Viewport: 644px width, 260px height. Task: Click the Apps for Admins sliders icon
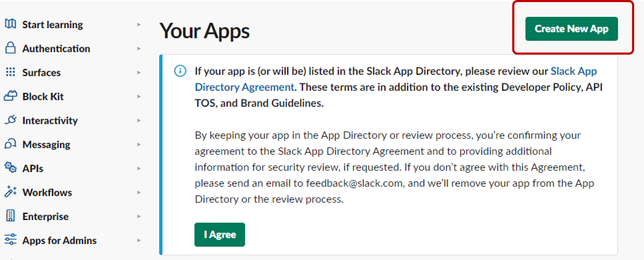[x=10, y=240]
